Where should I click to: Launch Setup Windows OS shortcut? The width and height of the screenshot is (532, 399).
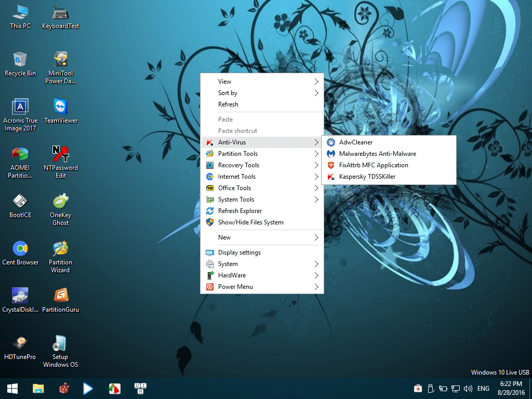pos(60,352)
